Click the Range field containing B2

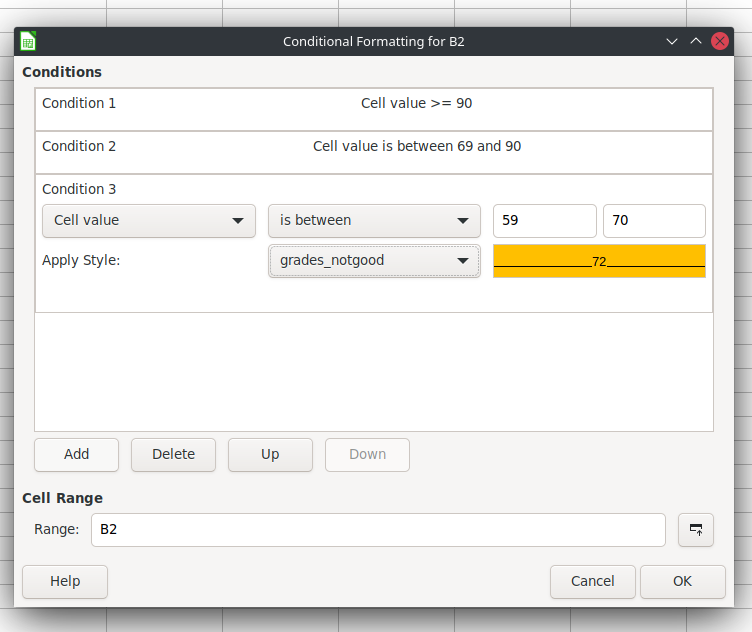click(378, 529)
